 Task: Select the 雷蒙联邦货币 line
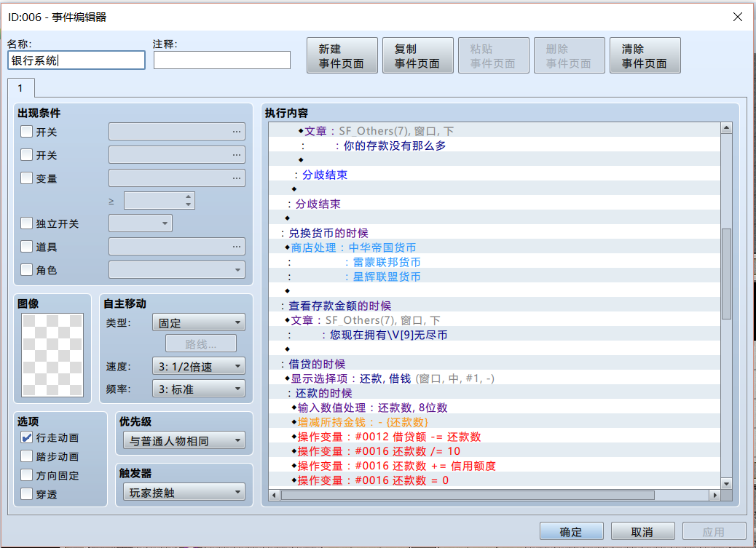pos(495,262)
